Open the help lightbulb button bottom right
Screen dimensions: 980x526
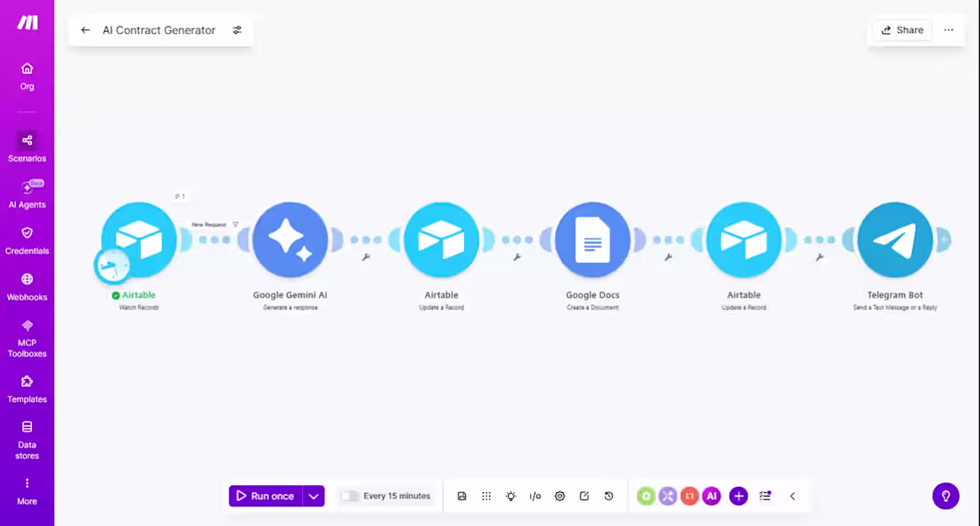click(x=945, y=496)
